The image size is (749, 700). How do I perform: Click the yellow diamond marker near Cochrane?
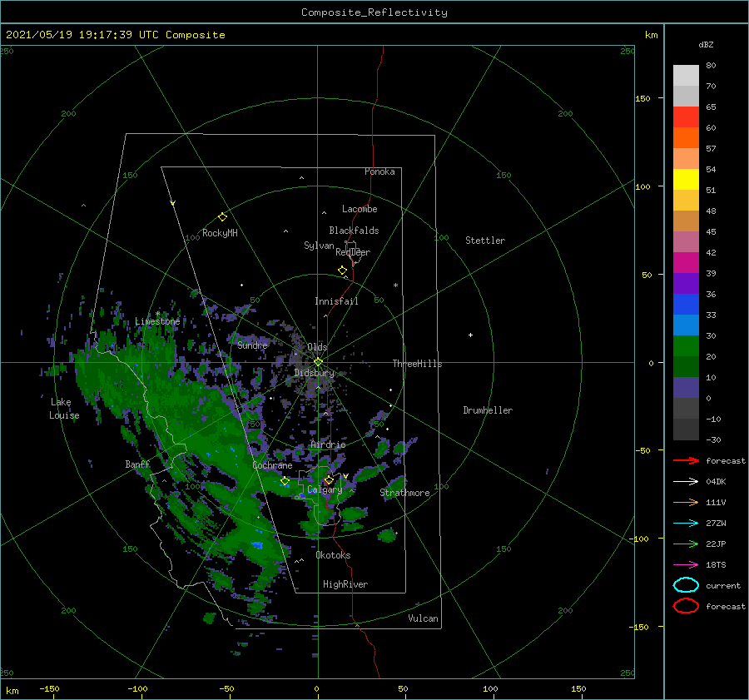coord(285,481)
